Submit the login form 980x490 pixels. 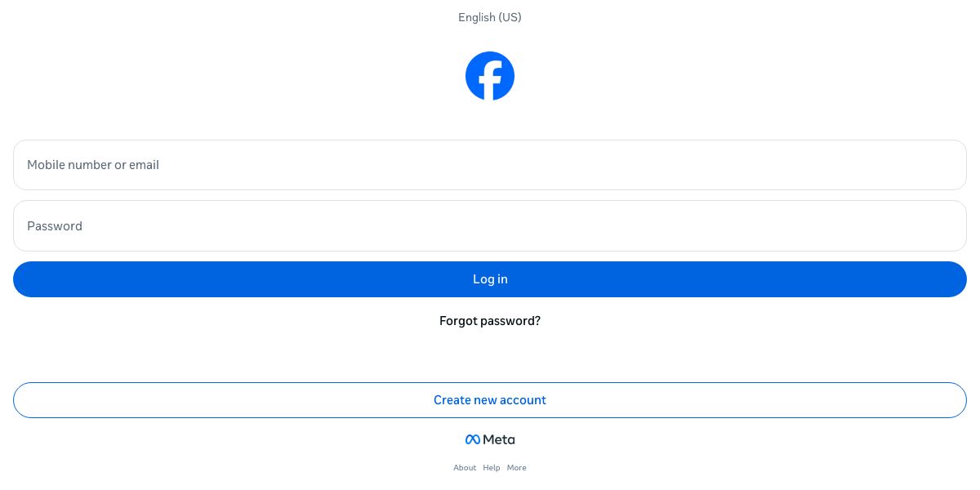pos(490,279)
